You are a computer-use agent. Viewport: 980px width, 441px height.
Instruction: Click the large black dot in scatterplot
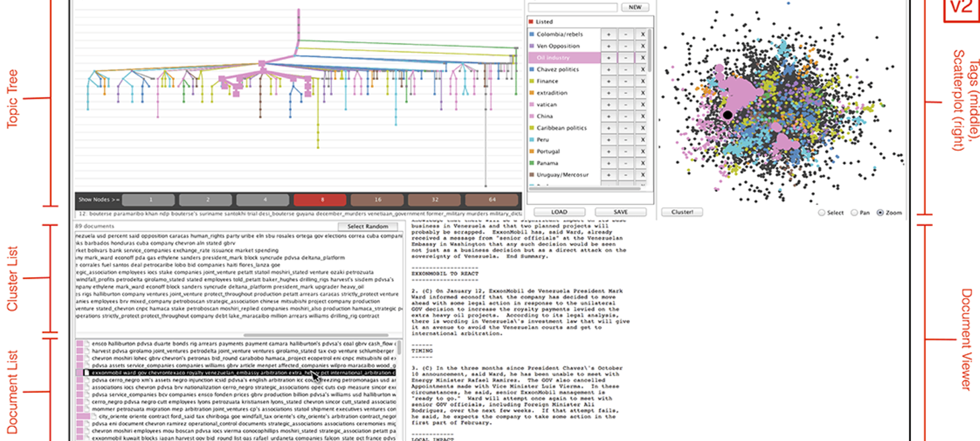pyautogui.click(x=728, y=115)
